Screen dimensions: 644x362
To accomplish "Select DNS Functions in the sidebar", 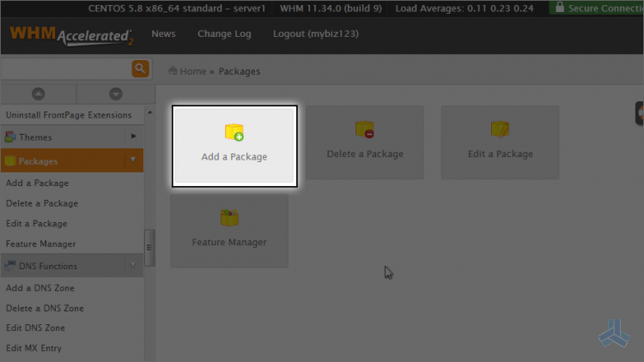I will [x=72, y=266].
